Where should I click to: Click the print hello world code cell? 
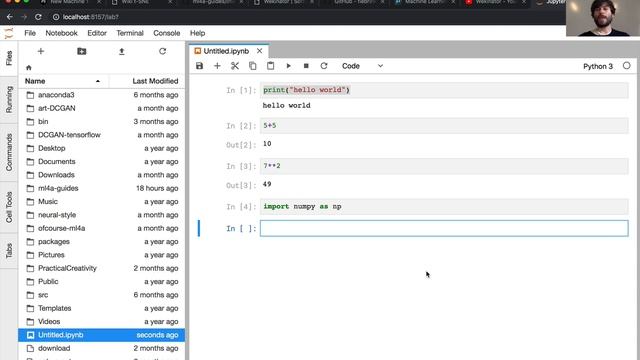(x=444, y=90)
